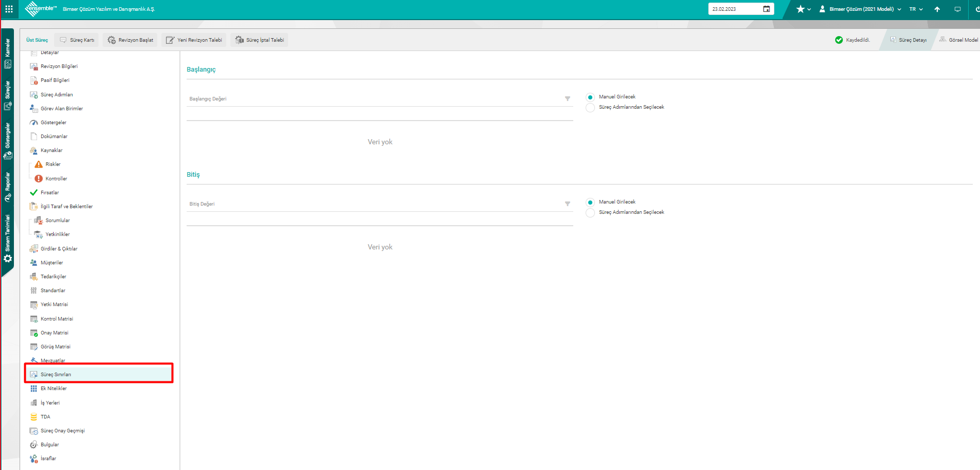Click the ensemble logo in the header
This screenshot has width=980, height=470.
click(41, 9)
